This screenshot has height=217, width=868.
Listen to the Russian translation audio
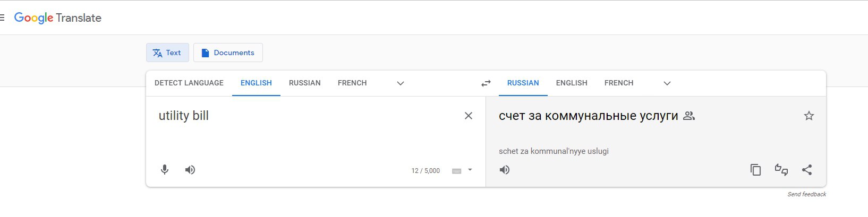tap(505, 170)
